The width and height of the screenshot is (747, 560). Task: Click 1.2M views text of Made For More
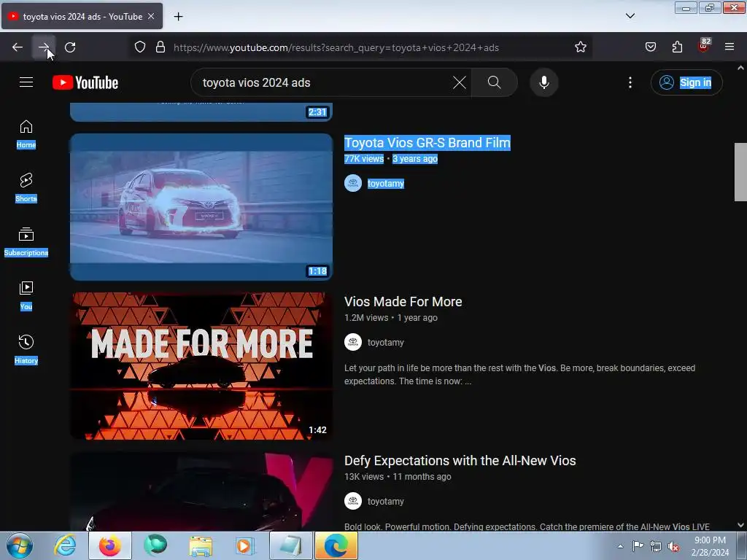[366, 318]
